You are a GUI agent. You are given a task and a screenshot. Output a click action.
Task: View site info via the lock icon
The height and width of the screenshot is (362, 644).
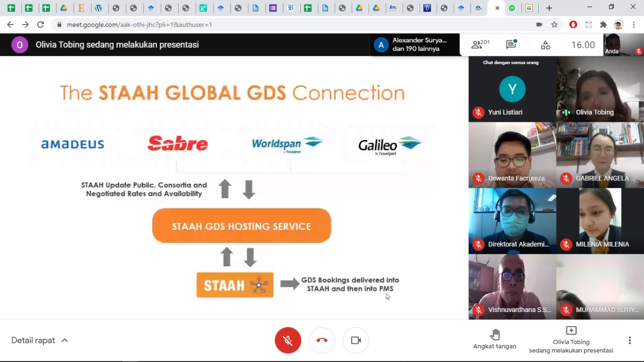59,24
